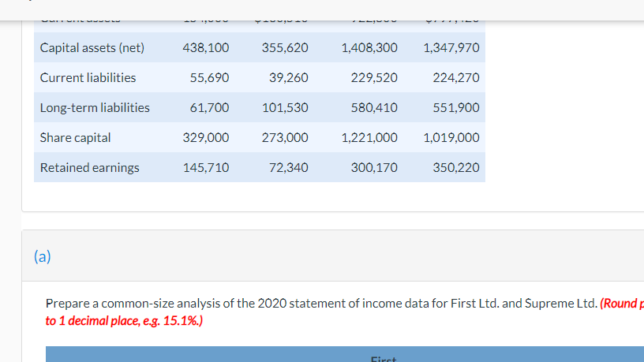Click the value 580,410 in Long-term liabilities row

[x=374, y=107]
